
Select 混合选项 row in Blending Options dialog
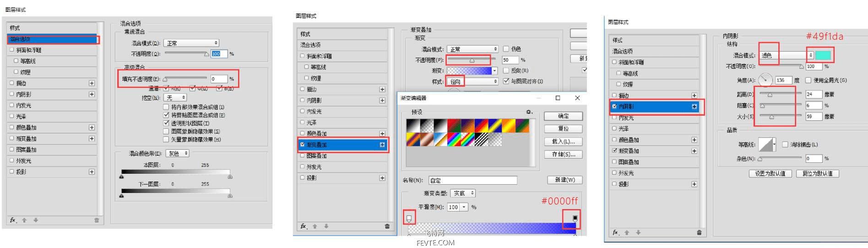(x=53, y=39)
